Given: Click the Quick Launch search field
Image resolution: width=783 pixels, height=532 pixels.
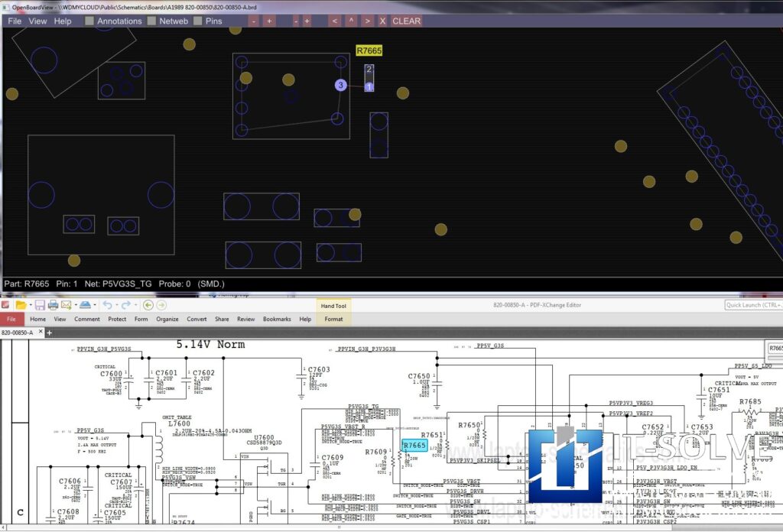Looking at the screenshot, I should point(753,305).
